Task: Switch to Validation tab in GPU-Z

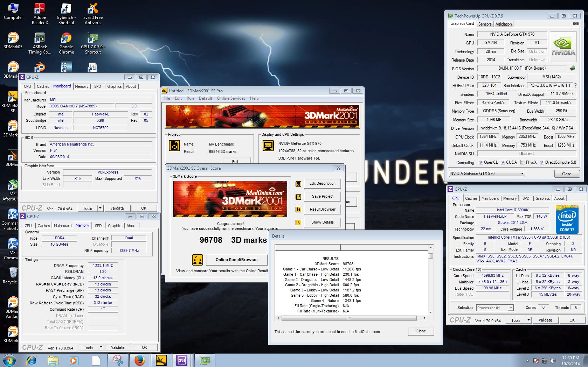Action: point(504,24)
